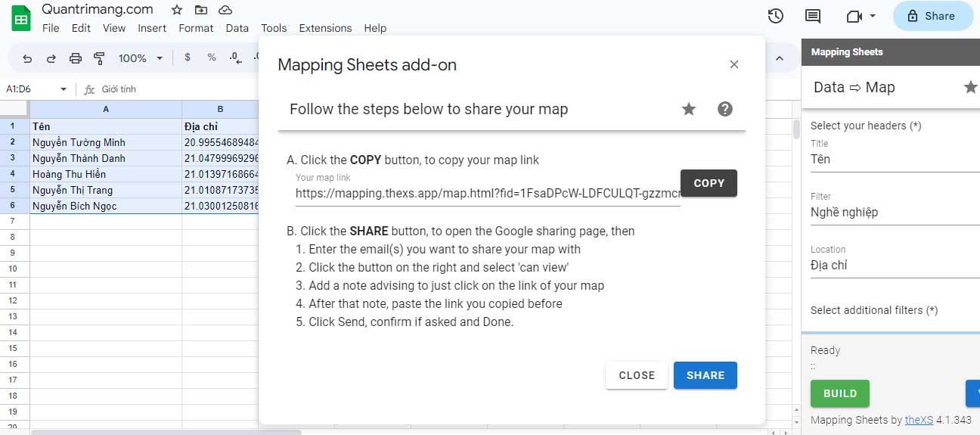Print the spreadsheet with the printer icon
The width and height of the screenshot is (980, 435).
pos(75,58)
